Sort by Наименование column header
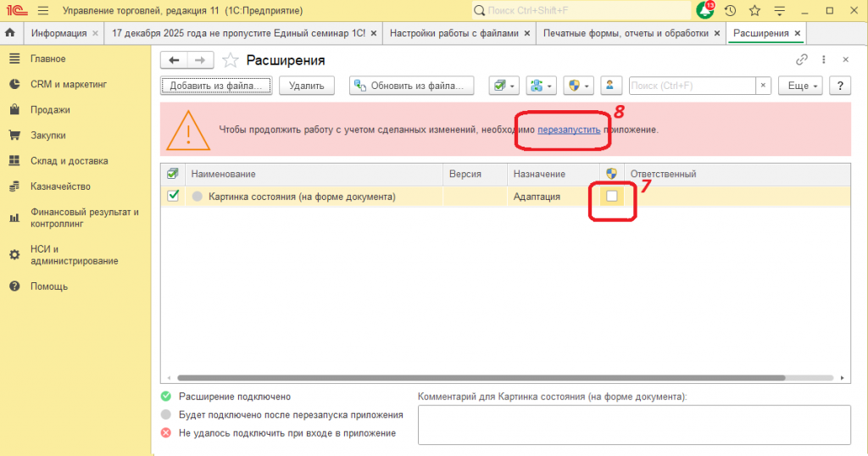 (x=314, y=174)
